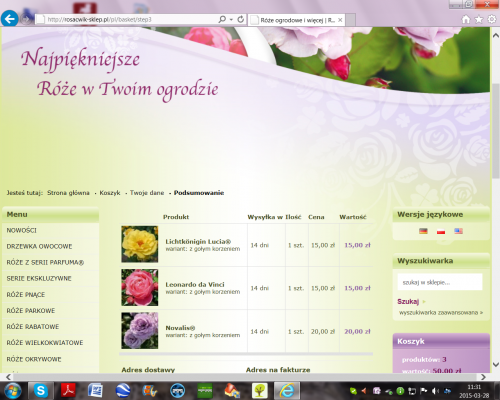Open Novalis product name link
The image size is (500, 400).
(180, 328)
